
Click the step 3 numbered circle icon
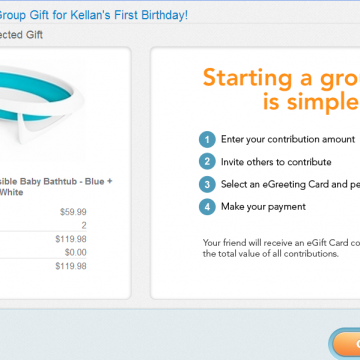[x=207, y=184]
